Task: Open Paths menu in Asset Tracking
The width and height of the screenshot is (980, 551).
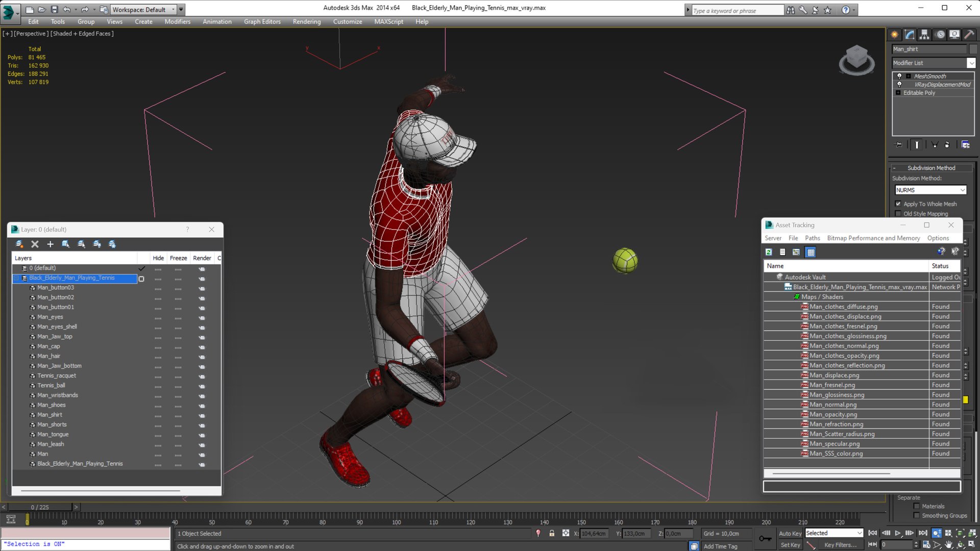Action: 812,238
